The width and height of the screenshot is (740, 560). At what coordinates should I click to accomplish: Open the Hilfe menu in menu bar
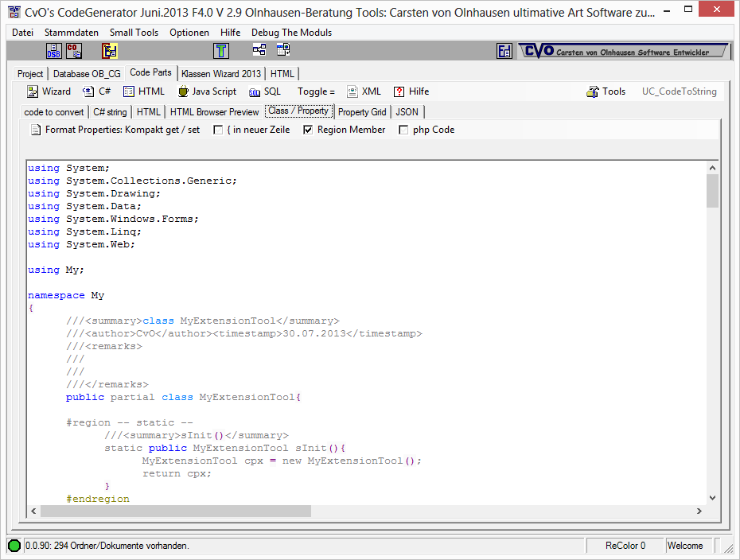230,33
